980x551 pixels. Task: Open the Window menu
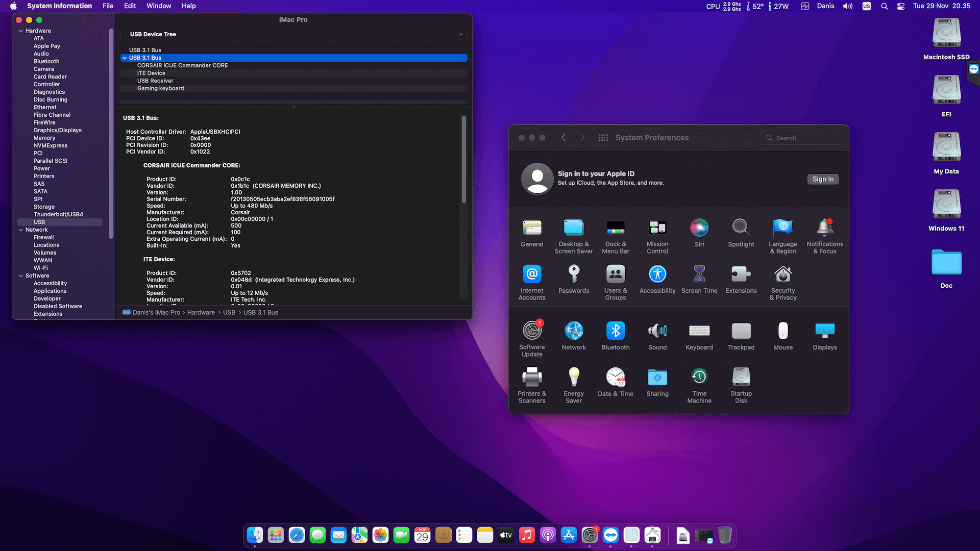click(159, 6)
